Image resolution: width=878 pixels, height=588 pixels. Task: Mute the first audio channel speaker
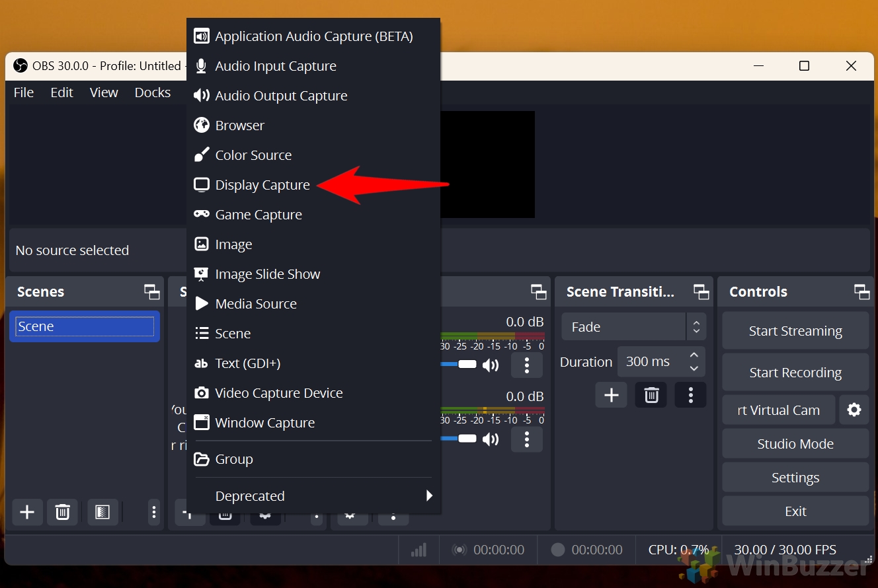coord(491,365)
